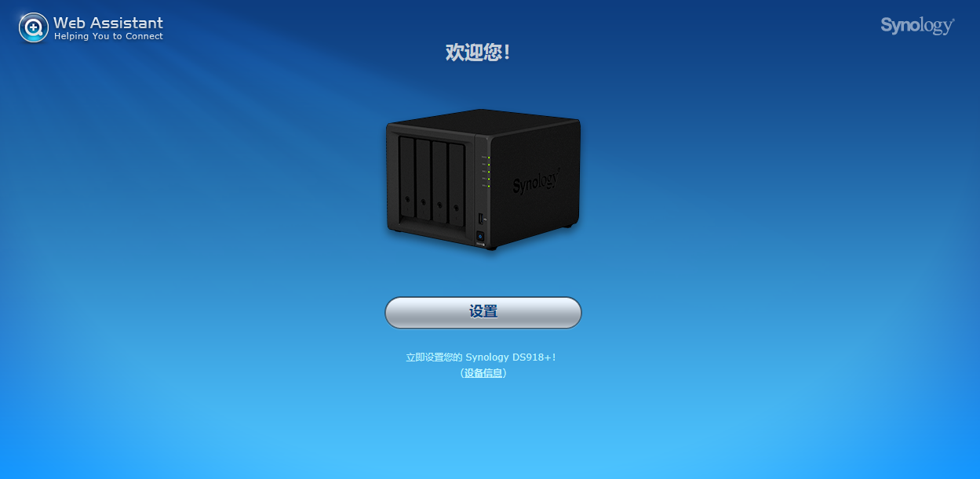
Task: Open the 设备信息 device info link
Action: click(483, 373)
